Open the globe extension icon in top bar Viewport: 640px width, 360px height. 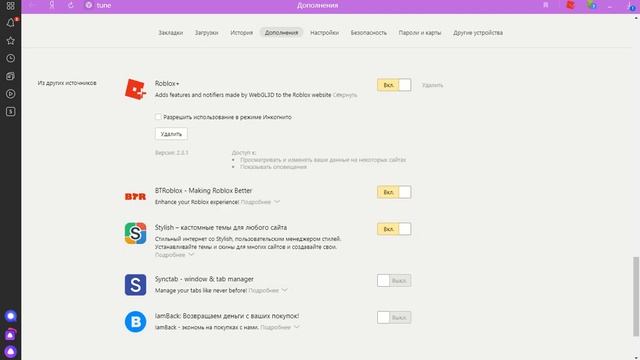click(x=591, y=5)
